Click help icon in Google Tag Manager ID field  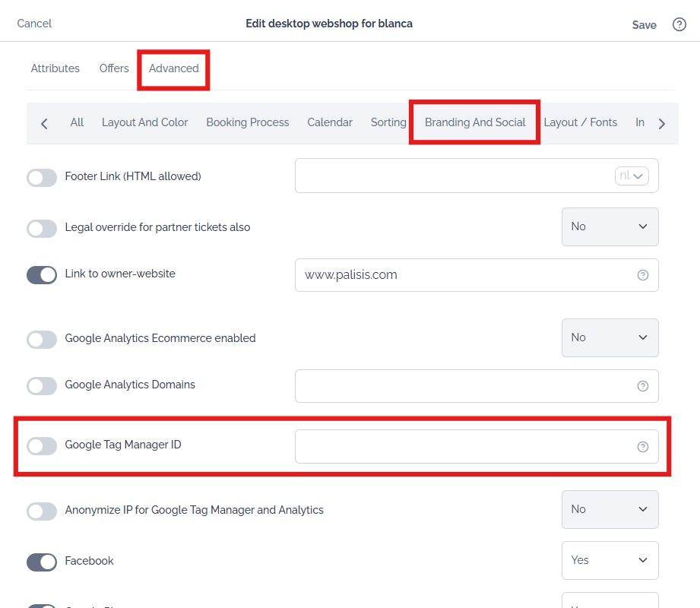click(x=642, y=447)
